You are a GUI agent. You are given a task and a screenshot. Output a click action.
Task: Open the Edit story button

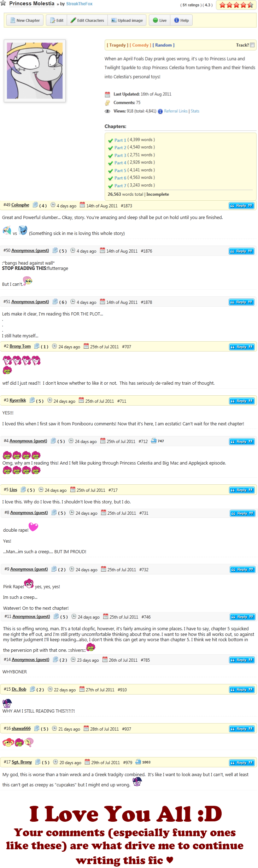click(57, 20)
